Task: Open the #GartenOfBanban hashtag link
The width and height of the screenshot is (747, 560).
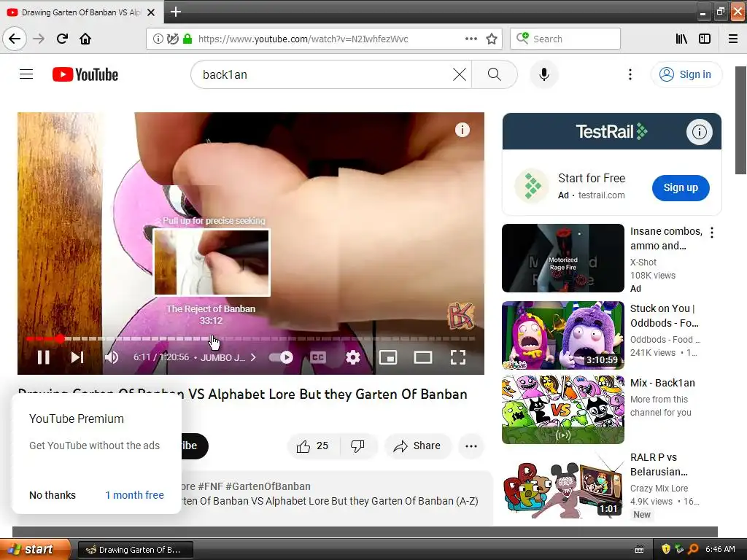Action: [268, 486]
